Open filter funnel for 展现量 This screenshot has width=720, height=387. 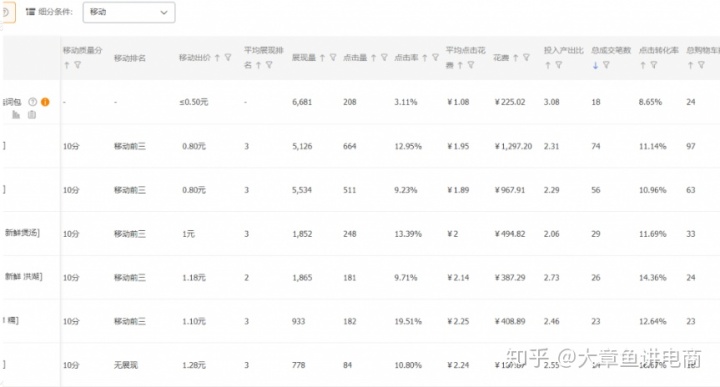click(x=333, y=58)
